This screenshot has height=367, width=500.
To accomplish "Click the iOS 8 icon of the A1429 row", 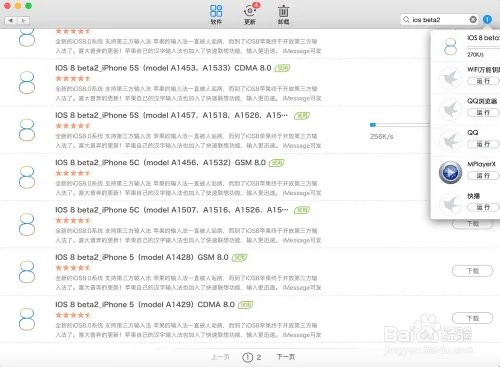I will point(27,319).
